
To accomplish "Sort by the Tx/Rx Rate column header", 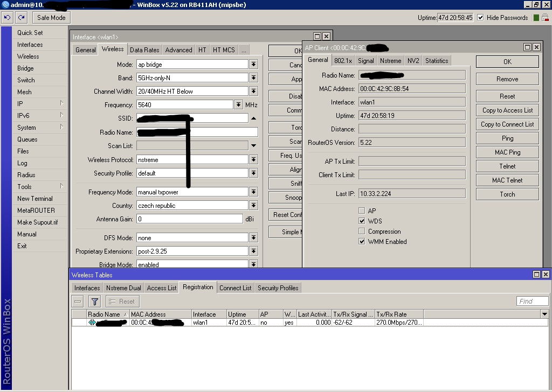I will click(399, 314).
